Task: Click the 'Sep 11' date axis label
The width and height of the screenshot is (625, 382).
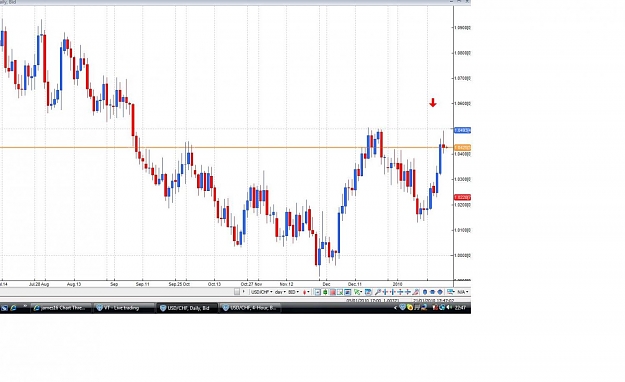Action: coord(142,284)
